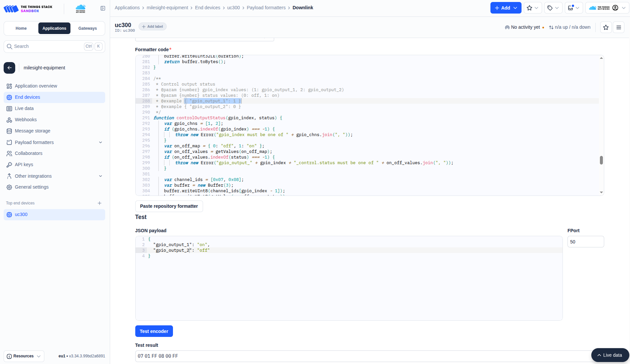
Task: Click into the FPort input field
Action: [585, 242]
